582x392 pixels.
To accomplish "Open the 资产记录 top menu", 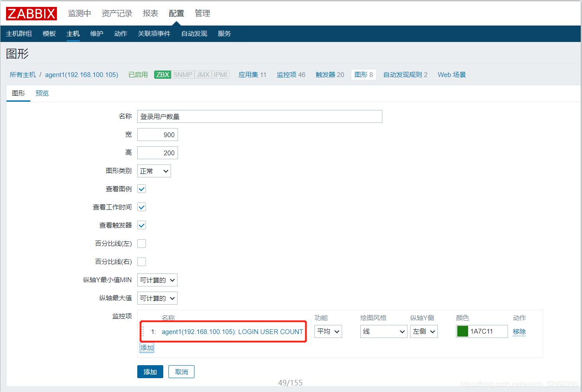I will [x=117, y=13].
